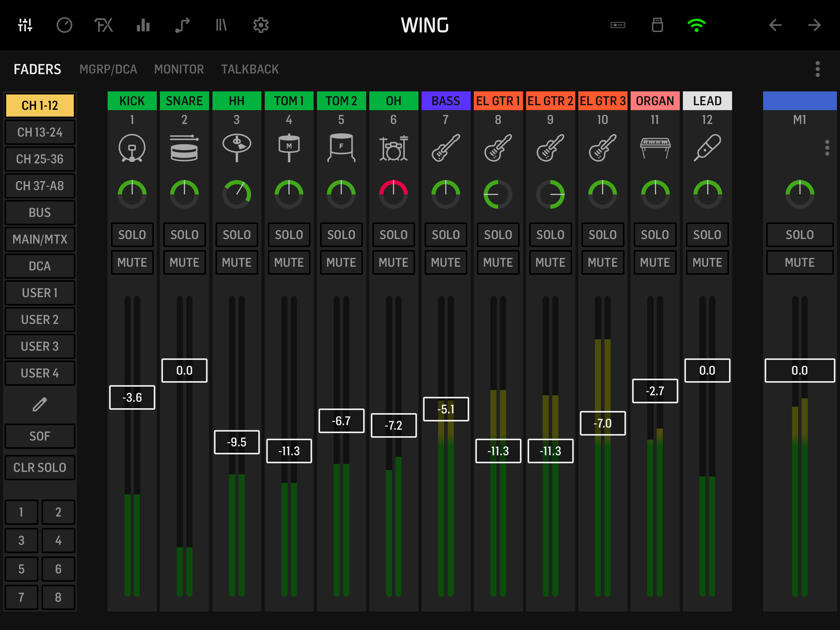The height and width of the screenshot is (630, 840).
Task: Click the blue M1 color header
Action: (800, 101)
